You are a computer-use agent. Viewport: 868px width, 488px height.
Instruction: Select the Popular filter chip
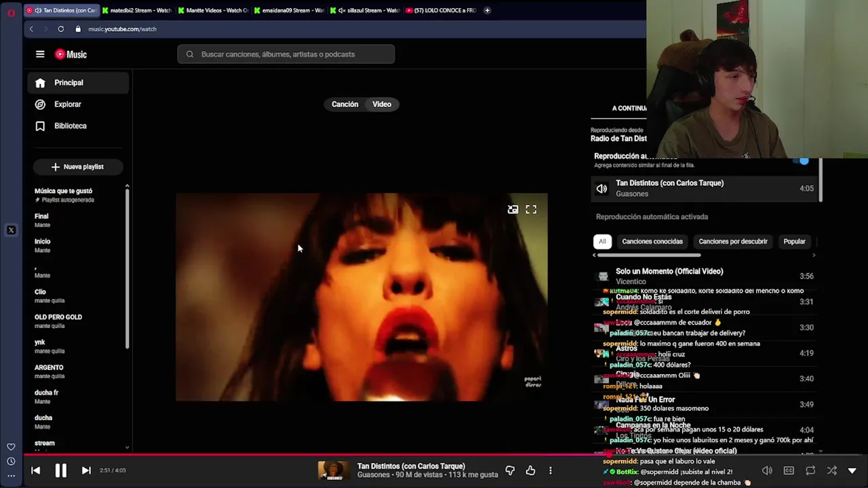[x=795, y=241]
